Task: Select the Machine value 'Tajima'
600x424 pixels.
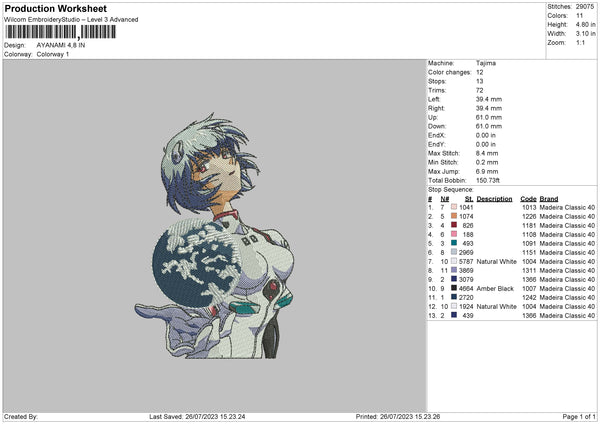Action: (486, 63)
